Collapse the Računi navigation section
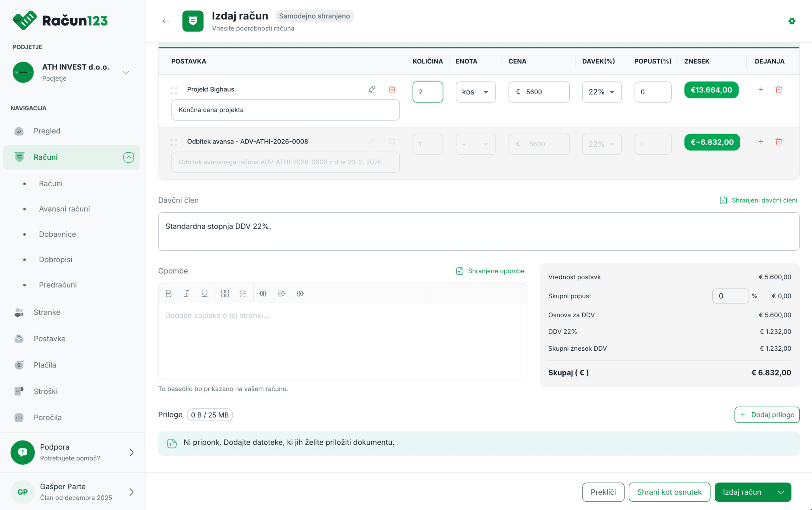The width and height of the screenshot is (812, 510). coord(128,157)
